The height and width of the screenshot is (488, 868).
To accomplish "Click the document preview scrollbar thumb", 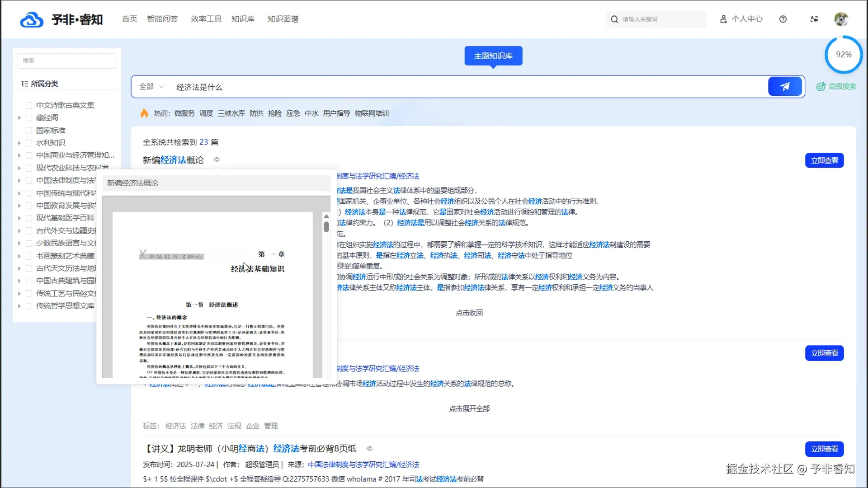I will [x=326, y=226].
